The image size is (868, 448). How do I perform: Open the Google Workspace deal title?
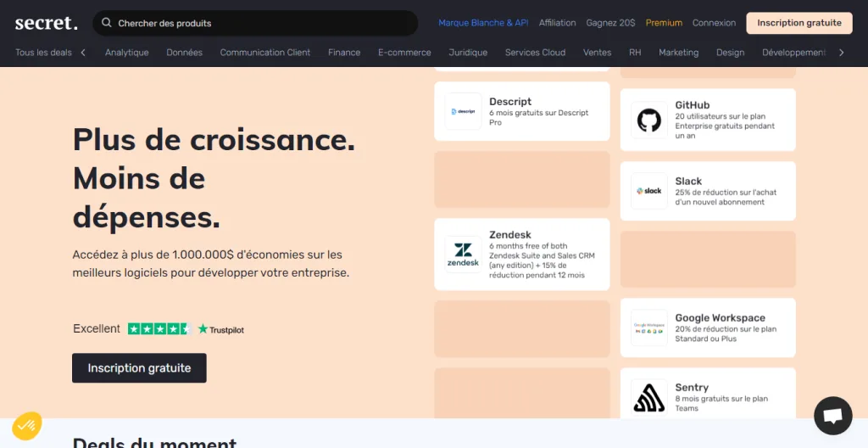click(x=721, y=317)
